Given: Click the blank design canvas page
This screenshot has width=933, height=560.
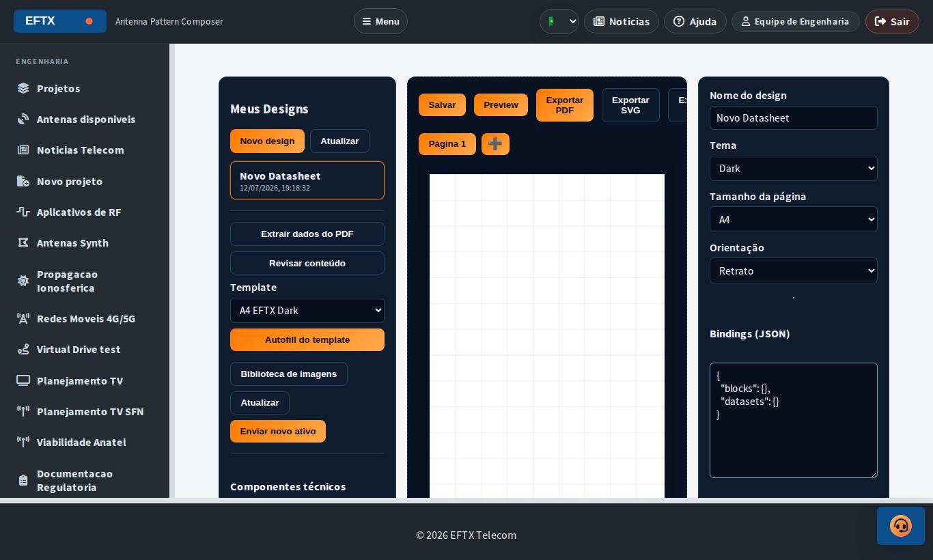Looking at the screenshot, I should point(547,336).
